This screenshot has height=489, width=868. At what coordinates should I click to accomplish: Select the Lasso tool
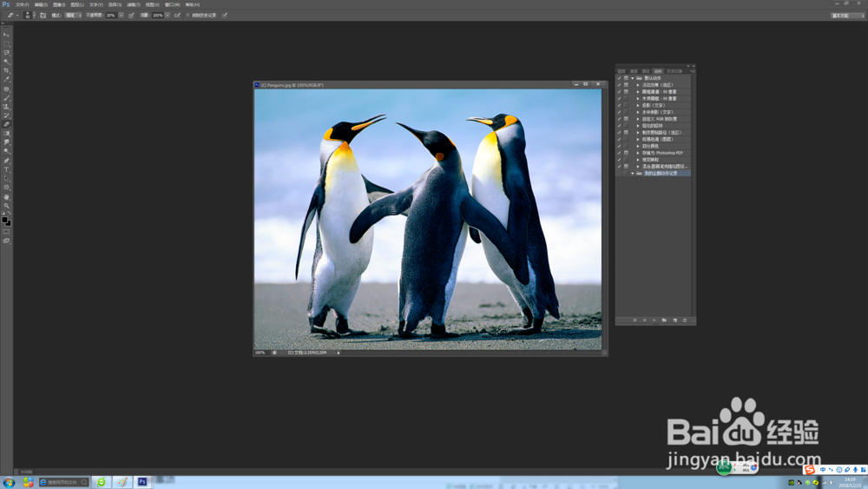click(7, 53)
